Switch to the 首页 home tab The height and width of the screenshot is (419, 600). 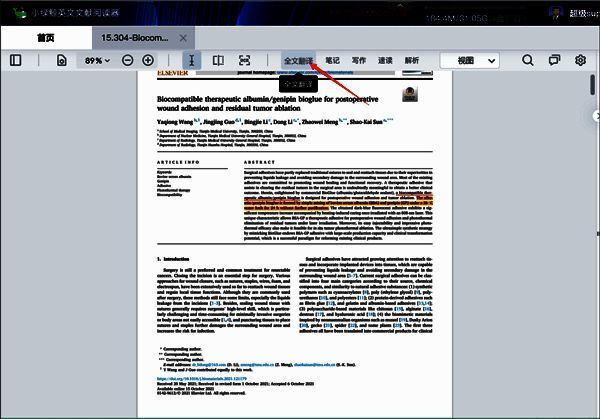[x=46, y=37]
